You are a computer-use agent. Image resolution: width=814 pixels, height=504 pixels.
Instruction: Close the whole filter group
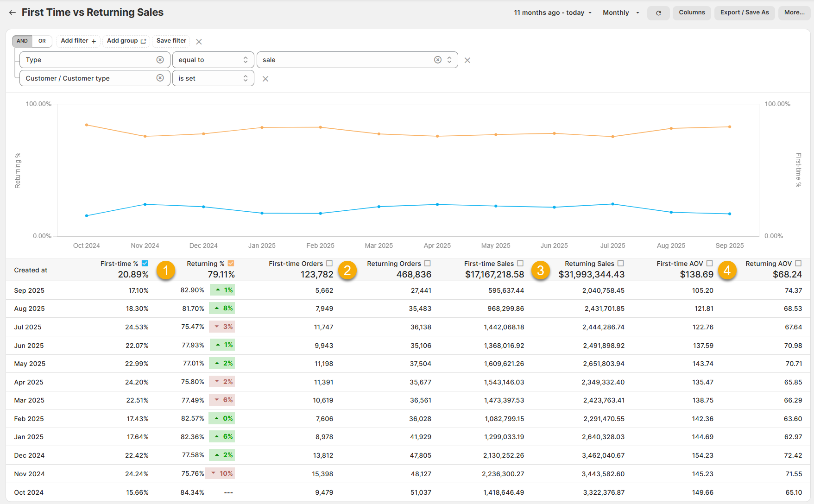199,42
